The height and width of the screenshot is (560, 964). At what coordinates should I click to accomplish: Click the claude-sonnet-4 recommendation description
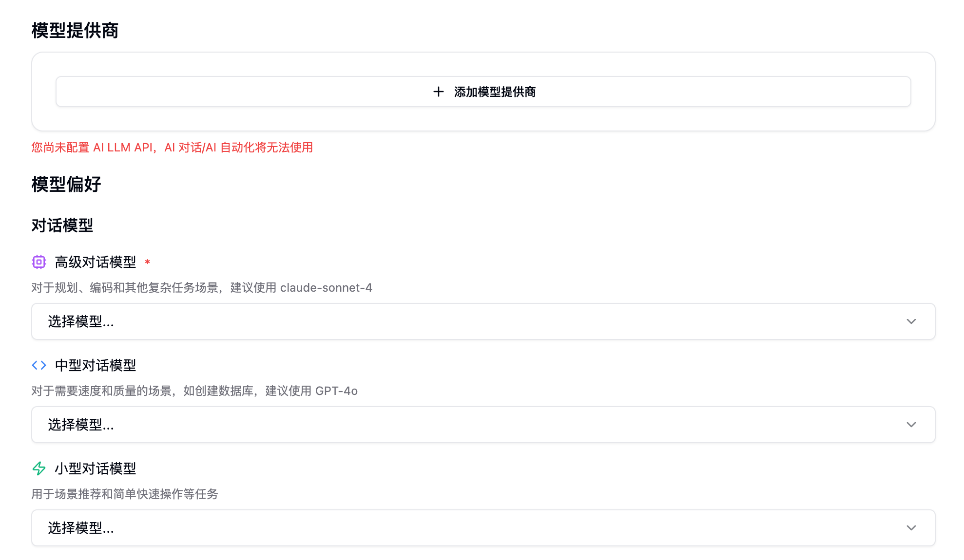[202, 288]
